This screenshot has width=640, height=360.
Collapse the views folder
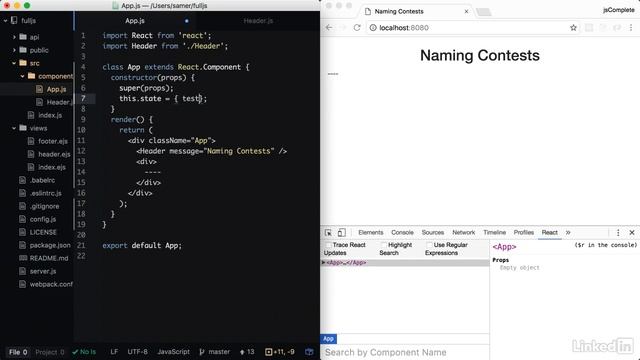[x=14, y=128]
